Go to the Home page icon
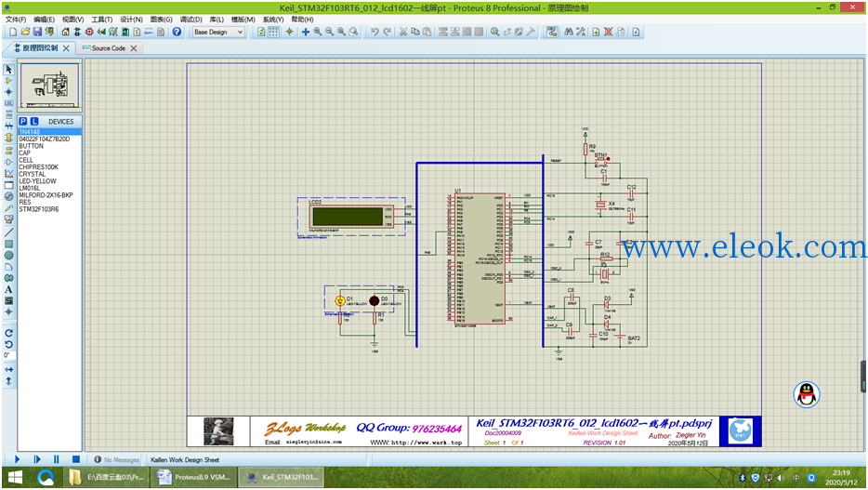The width and height of the screenshot is (868, 490). [x=65, y=33]
